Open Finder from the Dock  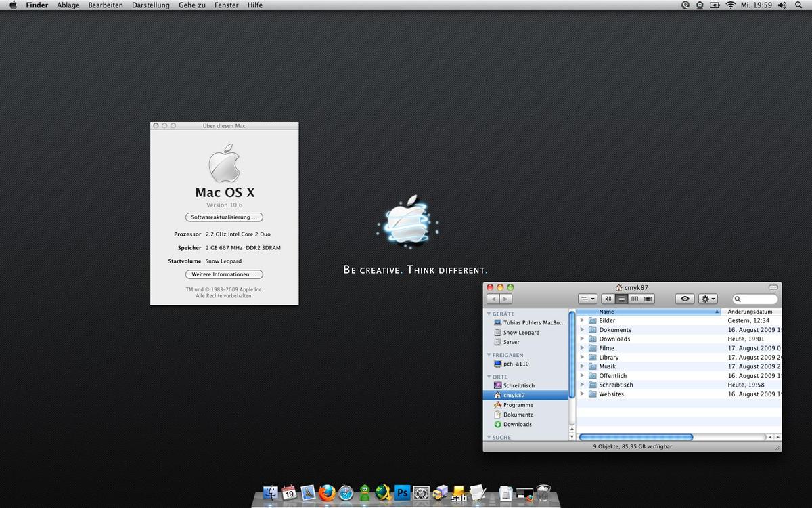(x=271, y=493)
